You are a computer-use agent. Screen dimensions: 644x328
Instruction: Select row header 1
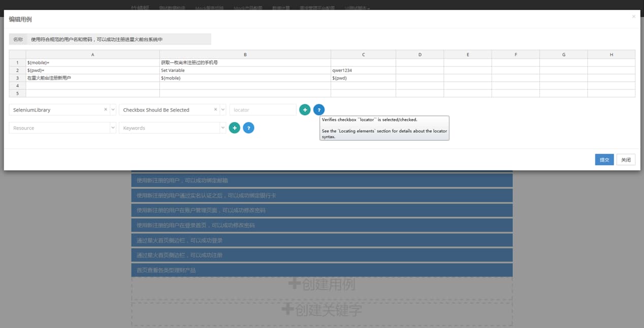[x=17, y=62]
